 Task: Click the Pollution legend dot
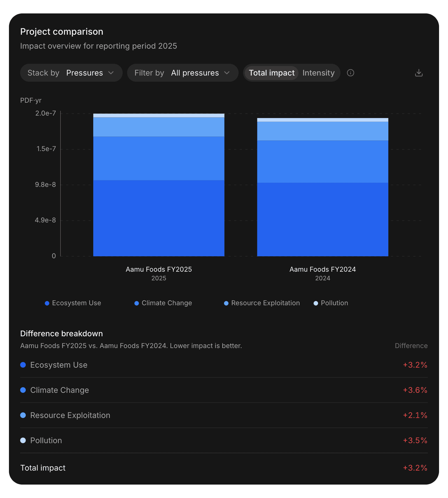point(316,303)
